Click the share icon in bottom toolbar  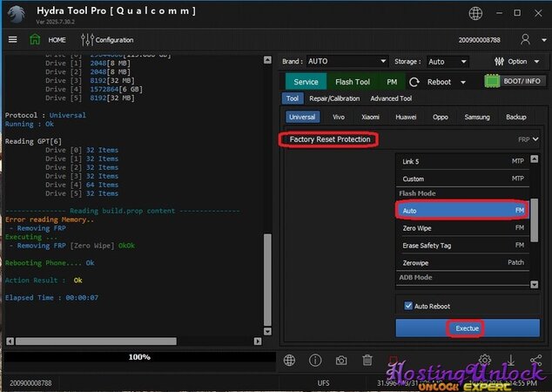pyautogui.click(x=535, y=360)
